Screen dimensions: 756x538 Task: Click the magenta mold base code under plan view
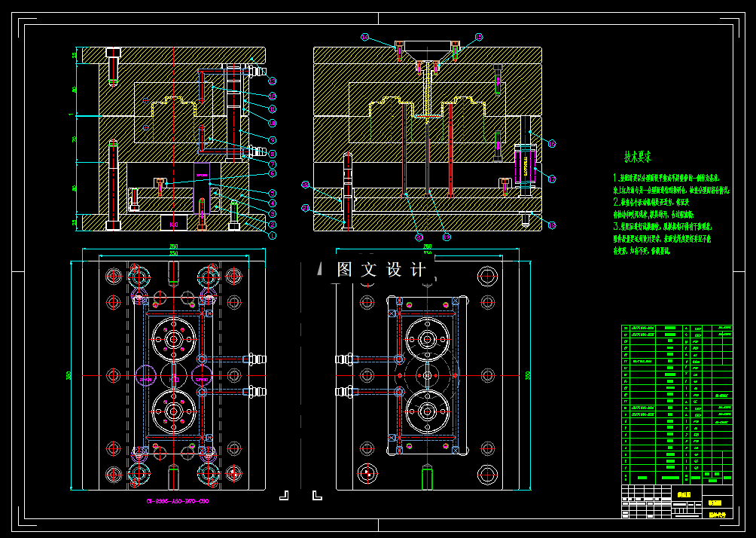[x=178, y=501]
